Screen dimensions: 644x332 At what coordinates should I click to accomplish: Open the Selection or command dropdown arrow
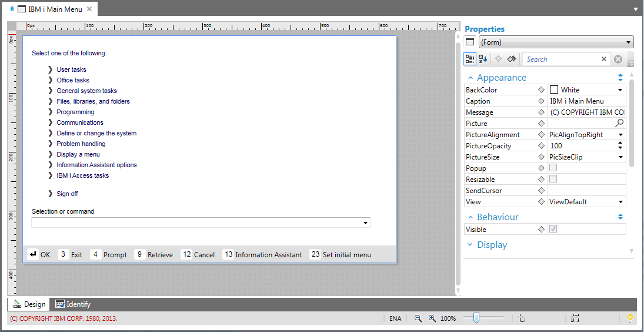(x=365, y=223)
